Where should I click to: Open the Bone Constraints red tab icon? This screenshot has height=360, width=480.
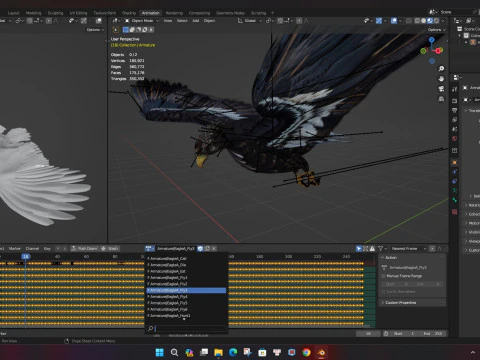pos(454,212)
